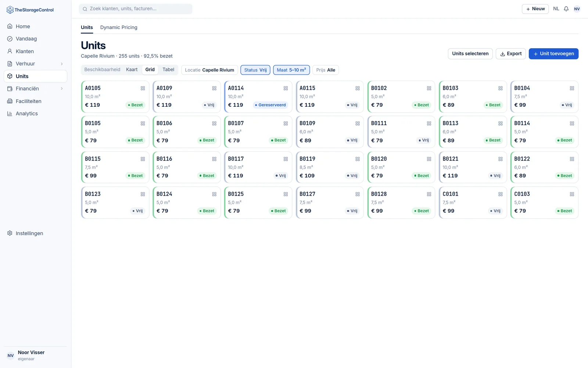Select the Grid view option
588x368 pixels.
coord(150,70)
